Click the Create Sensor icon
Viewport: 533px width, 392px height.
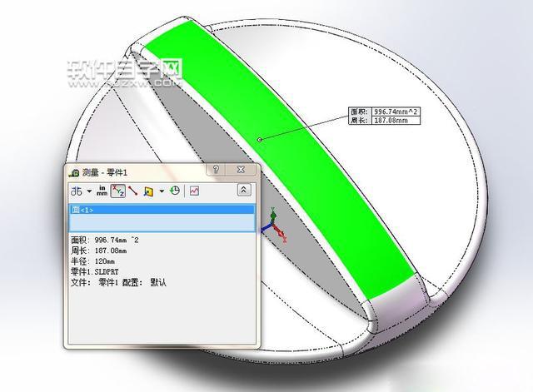(194, 191)
